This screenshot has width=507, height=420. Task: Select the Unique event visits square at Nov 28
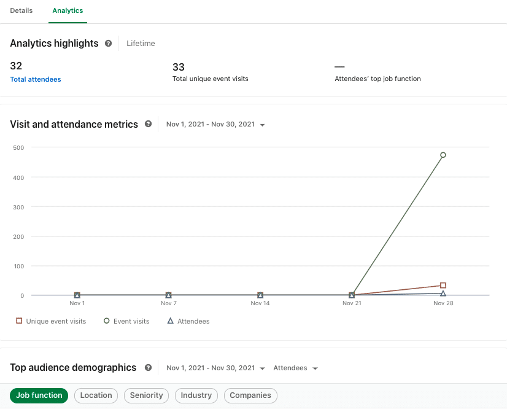pos(443,285)
